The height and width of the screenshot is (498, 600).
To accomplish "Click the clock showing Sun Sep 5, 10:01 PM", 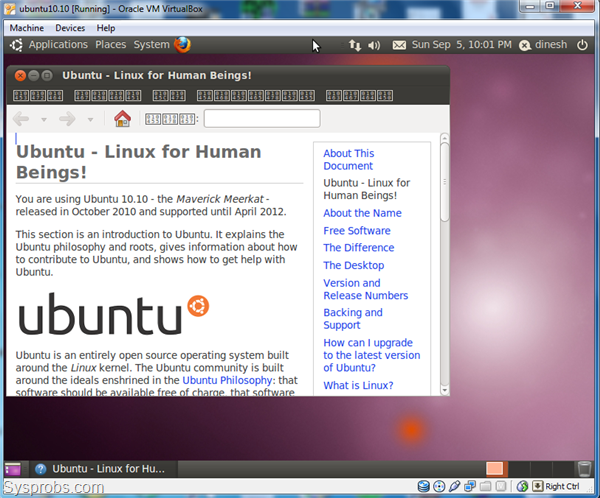I will (x=461, y=45).
